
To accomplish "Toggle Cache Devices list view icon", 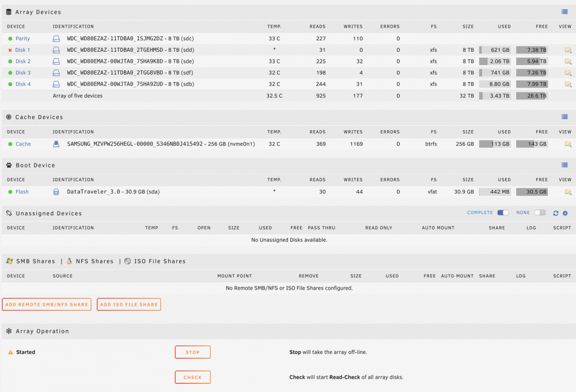I will [564, 117].
